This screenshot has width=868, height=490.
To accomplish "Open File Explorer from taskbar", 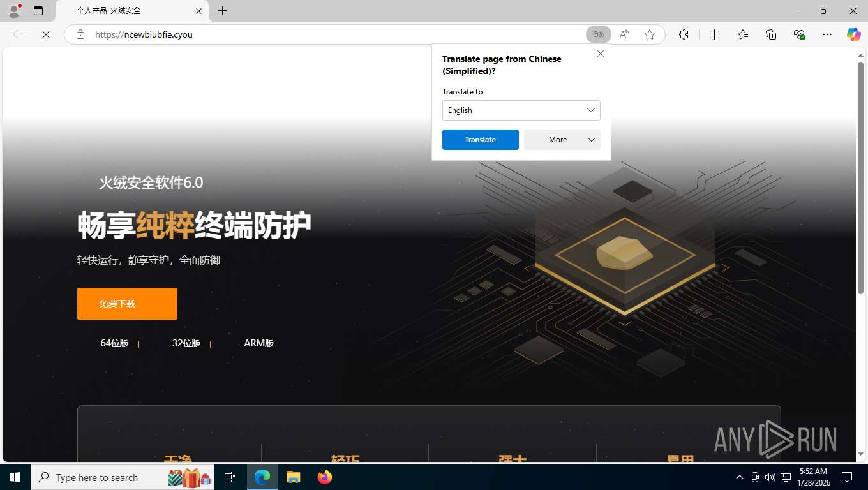I will pyautogui.click(x=293, y=477).
